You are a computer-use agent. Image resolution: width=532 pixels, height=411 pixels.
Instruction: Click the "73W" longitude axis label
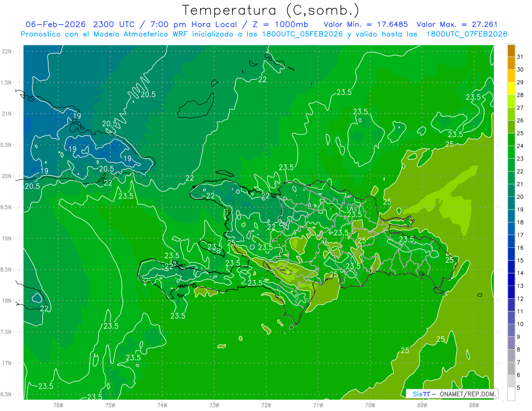click(214, 405)
